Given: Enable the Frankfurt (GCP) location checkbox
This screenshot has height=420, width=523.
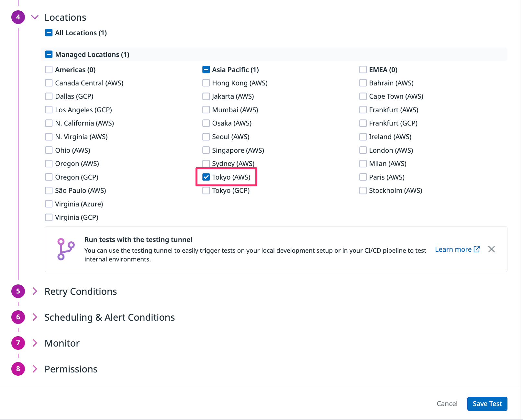Looking at the screenshot, I should click(363, 123).
